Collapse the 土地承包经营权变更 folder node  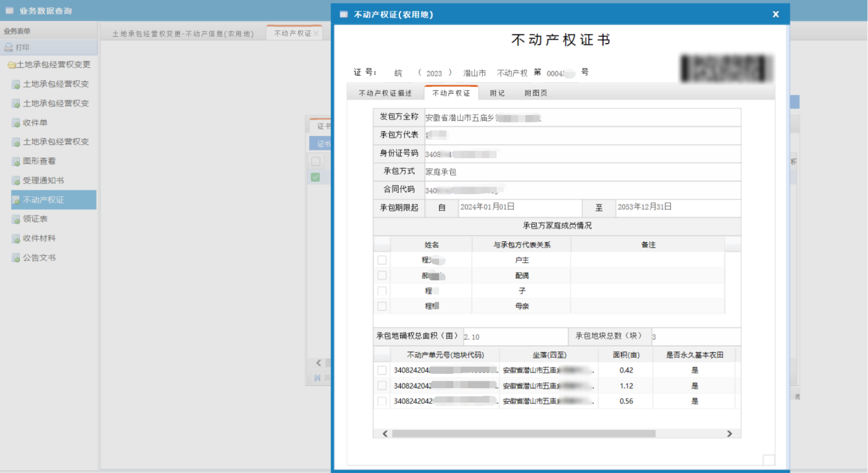point(11,65)
